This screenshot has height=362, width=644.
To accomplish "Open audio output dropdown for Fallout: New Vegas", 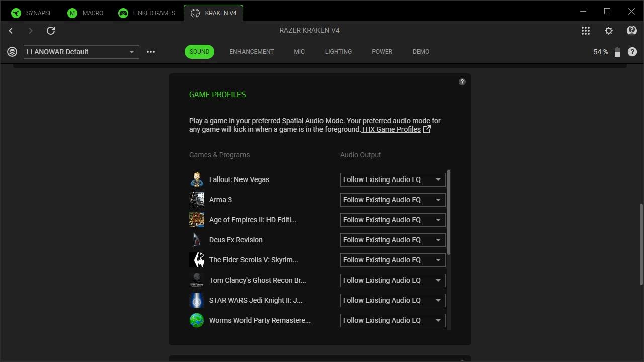I will click(393, 179).
